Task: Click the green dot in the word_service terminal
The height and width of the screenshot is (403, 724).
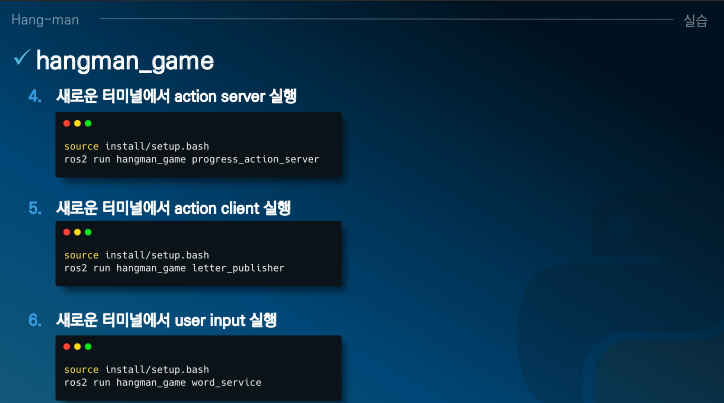Action: click(88, 347)
